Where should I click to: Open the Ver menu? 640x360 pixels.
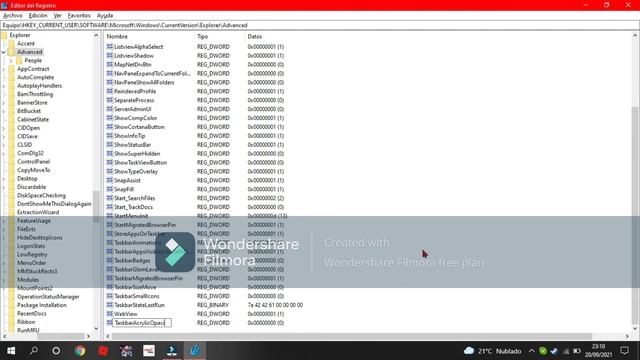(x=58, y=16)
